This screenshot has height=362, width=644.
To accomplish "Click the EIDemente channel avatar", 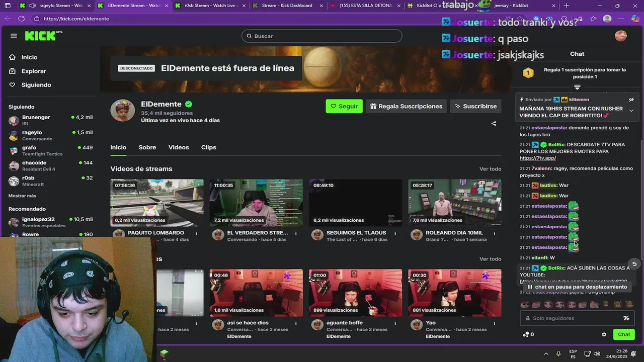I will [123, 111].
